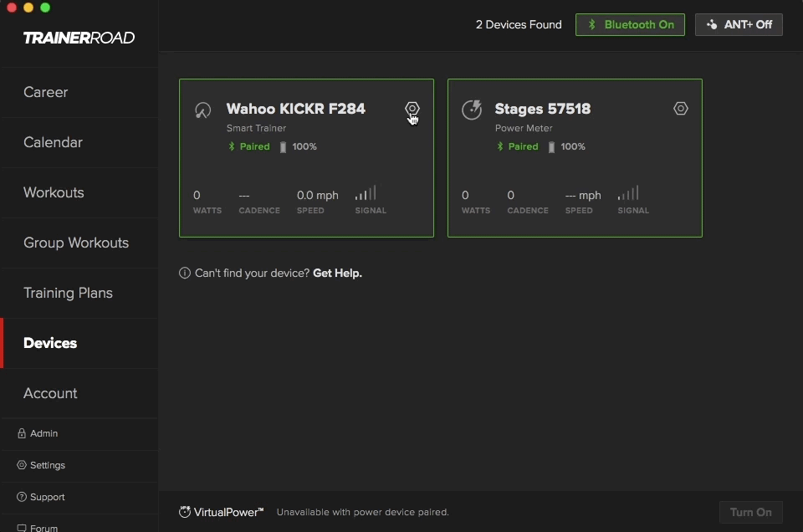The width and height of the screenshot is (803, 532).
Task: Click the Support question mark icon
Action: pos(22,497)
